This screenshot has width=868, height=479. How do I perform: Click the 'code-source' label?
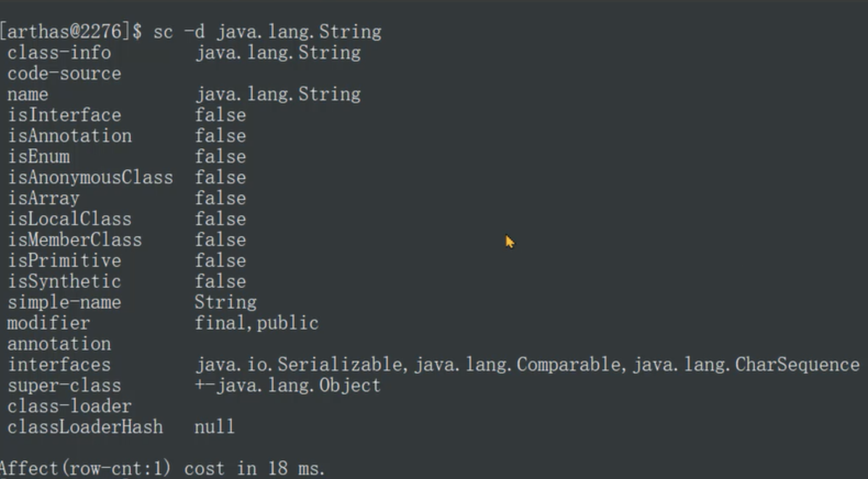click(x=64, y=74)
